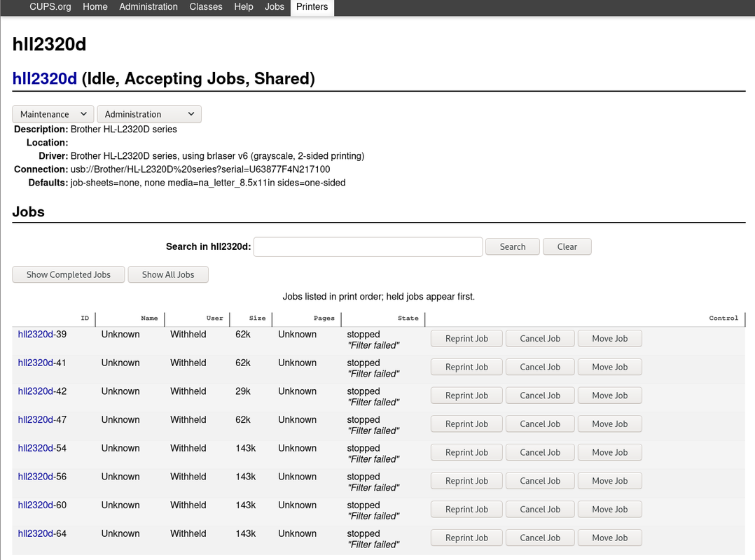This screenshot has height=560, width=755.
Task: Focus the Search in hll2320d input field
Action: (368, 247)
